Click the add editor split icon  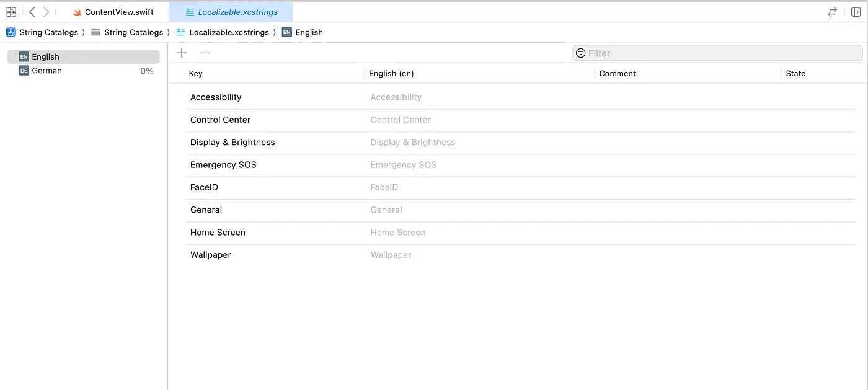(x=856, y=12)
